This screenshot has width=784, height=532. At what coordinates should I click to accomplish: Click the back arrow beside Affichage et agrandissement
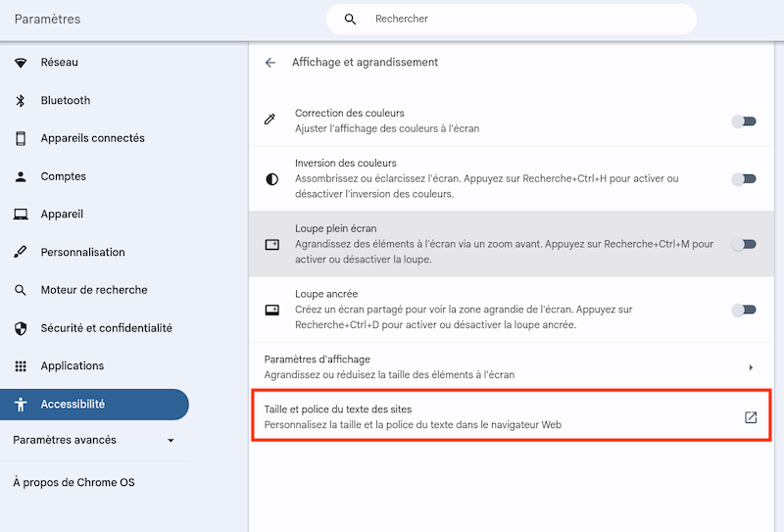270,63
